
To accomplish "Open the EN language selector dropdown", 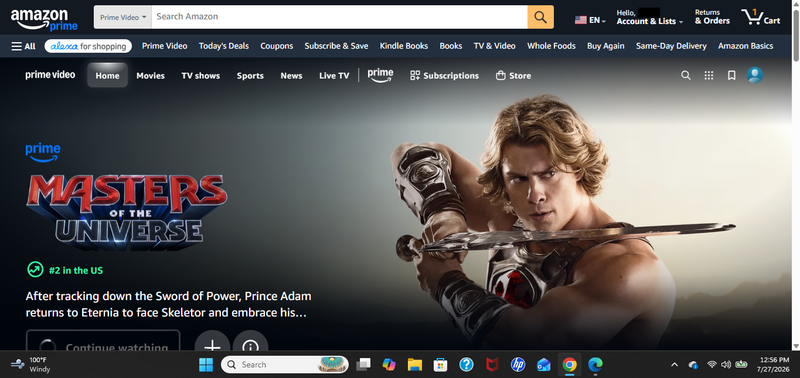I will coord(590,20).
